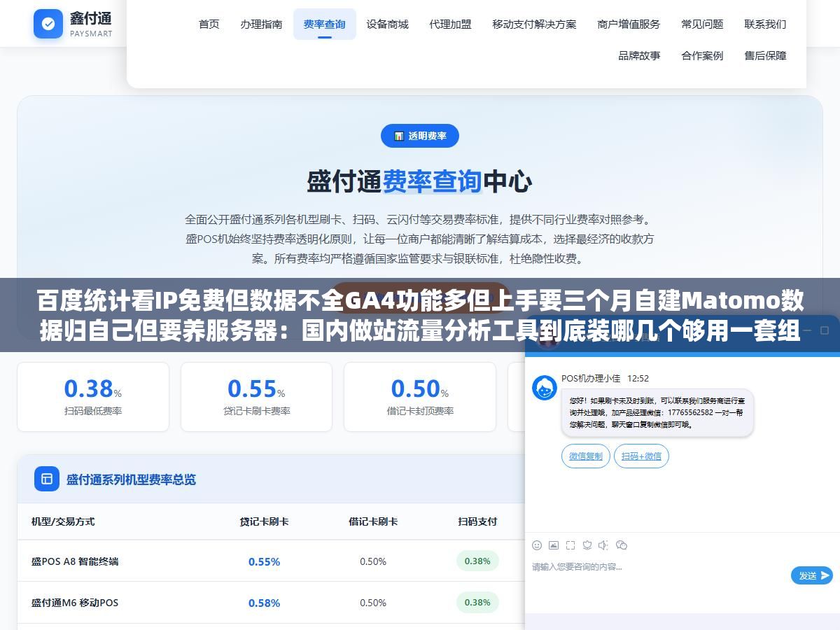This screenshot has height=630, width=840.
Task: Insert an emoji in chat window
Action: pyautogui.click(x=537, y=545)
